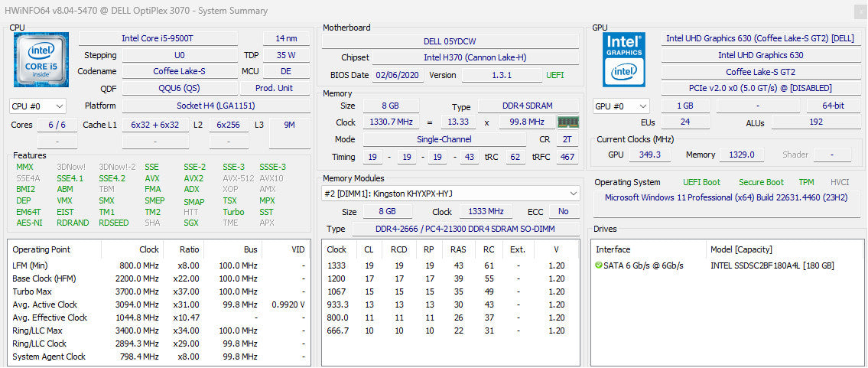Viewport: 868px width, 368px height.
Task: Select the Turbo Max row
Action: pyautogui.click(x=159, y=291)
